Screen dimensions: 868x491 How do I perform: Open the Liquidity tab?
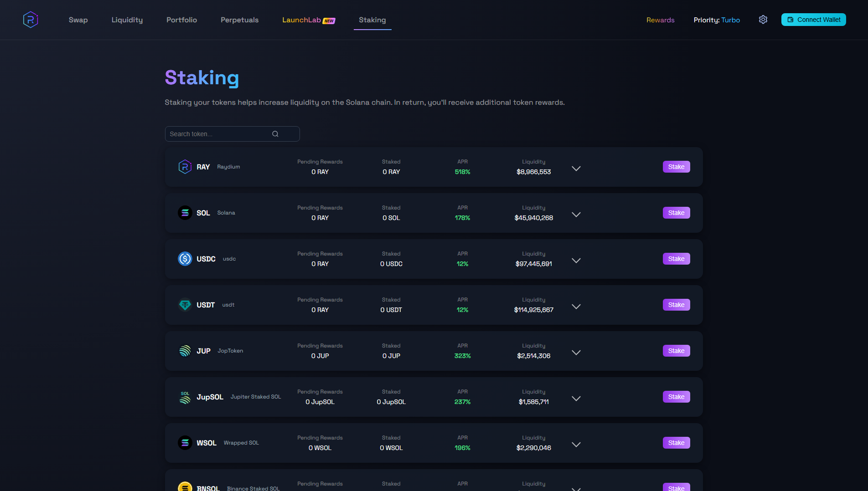pos(127,20)
